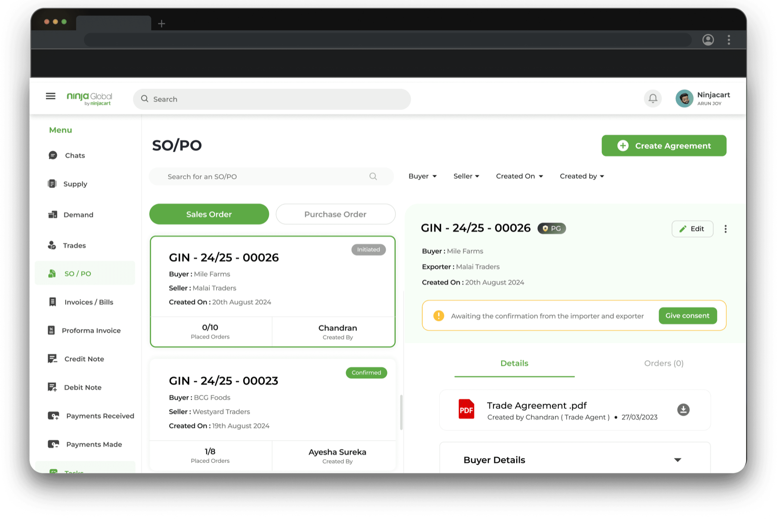Open Payments Made in sidebar

click(85, 444)
